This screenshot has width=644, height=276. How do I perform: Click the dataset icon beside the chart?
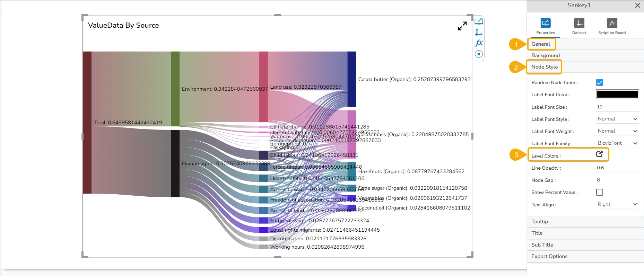pos(479,33)
